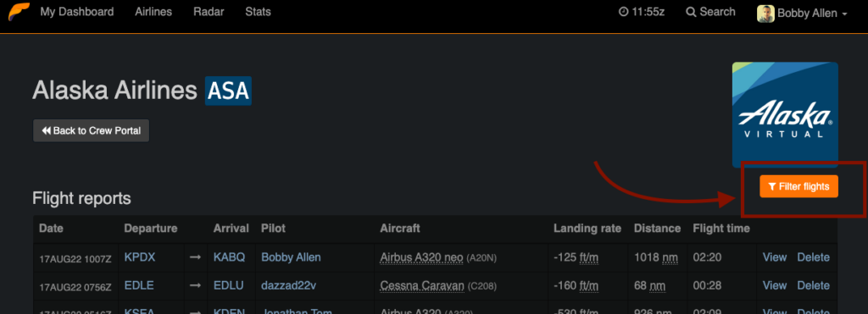Click the orange site logo icon

(x=19, y=12)
